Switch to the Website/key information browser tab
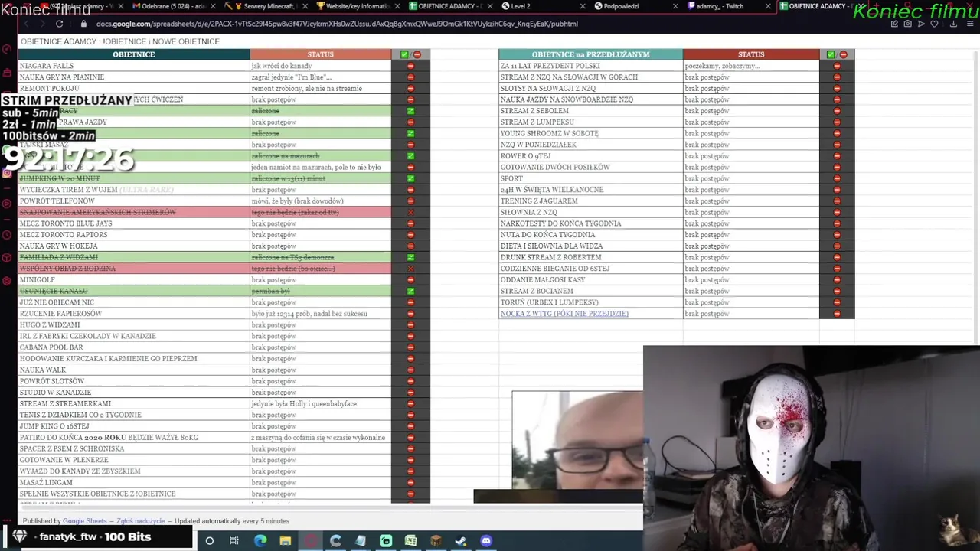The image size is (980, 551). pyautogui.click(x=358, y=6)
